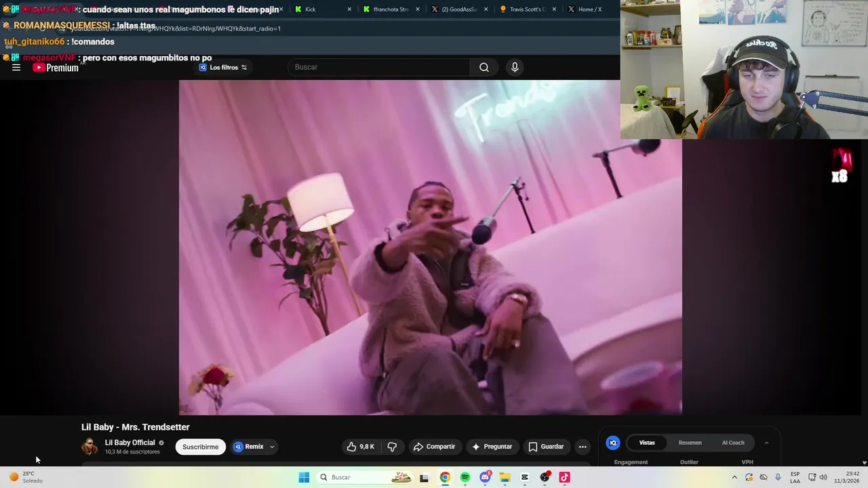The width and height of the screenshot is (868, 488).
Task: Click the tray microphone icon
Action: coord(778,477)
